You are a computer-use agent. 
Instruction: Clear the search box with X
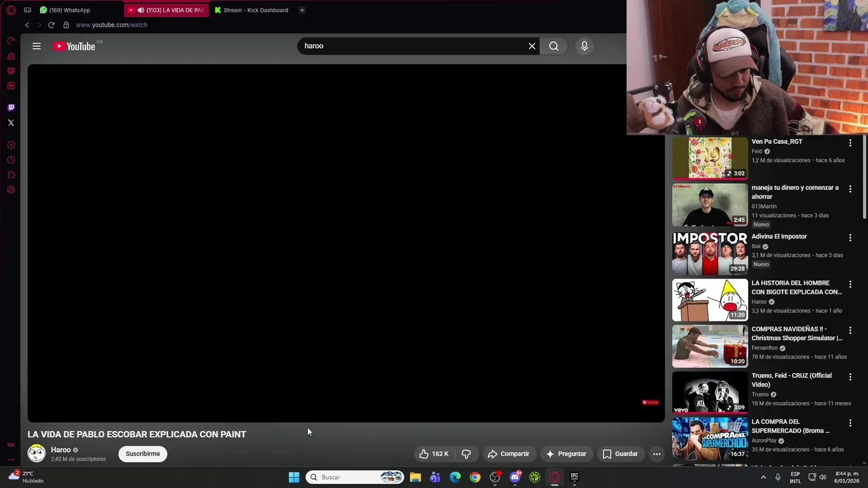pos(532,46)
